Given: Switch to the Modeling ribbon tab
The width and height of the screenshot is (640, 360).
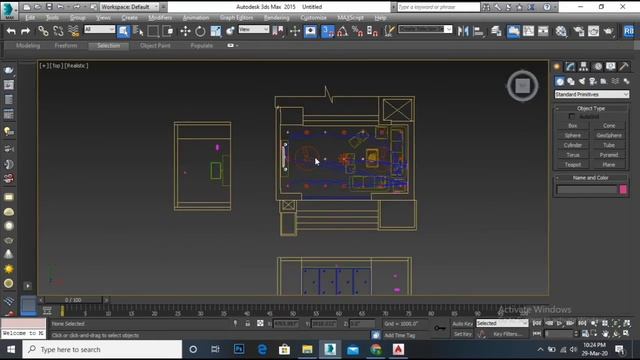Looking at the screenshot, I should pyautogui.click(x=28, y=45).
